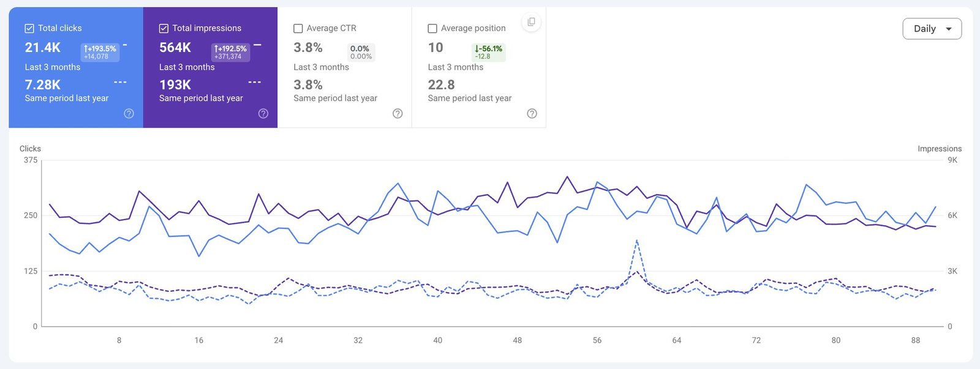This screenshot has width=980, height=369.
Task: Uncheck the Total clicks checkbox
Action: pyautogui.click(x=29, y=28)
